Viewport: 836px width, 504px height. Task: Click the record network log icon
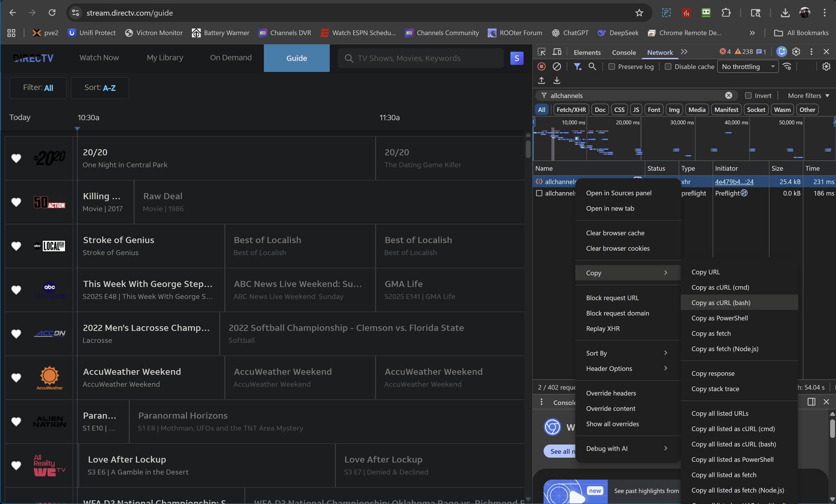[x=541, y=67]
